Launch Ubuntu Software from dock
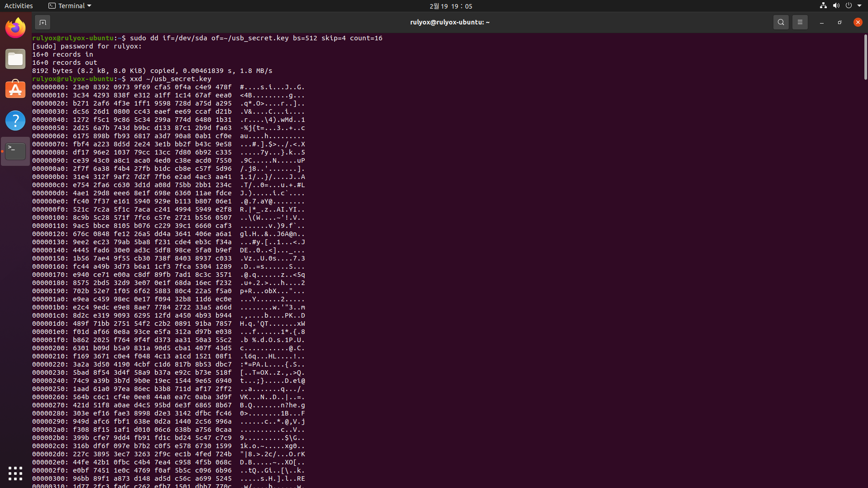The height and width of the screenshot is (488, 868). [15, 90]
